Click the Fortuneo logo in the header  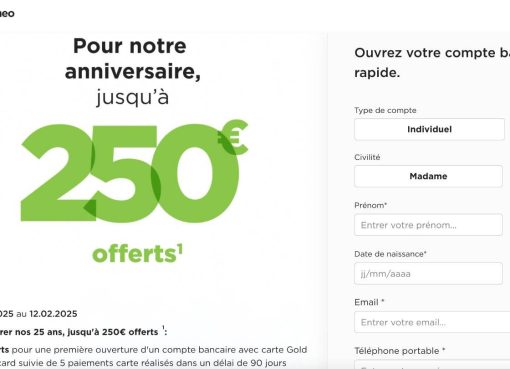coord(7,14)
